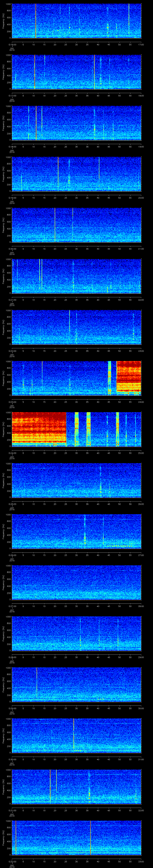Click the 0:26:00 time axis label
This screenshot has width=153, height=868.
point(12,555)
